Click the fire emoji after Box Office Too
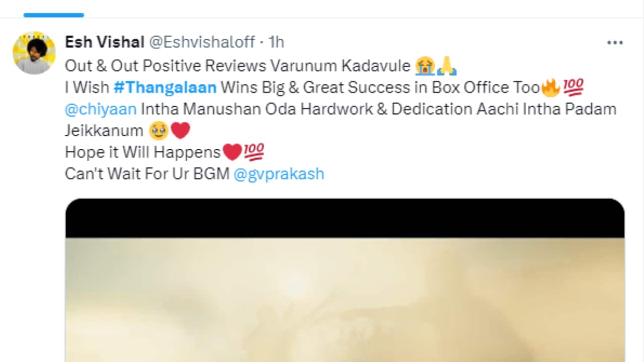 pyautogui.click(x=551, y=87)
